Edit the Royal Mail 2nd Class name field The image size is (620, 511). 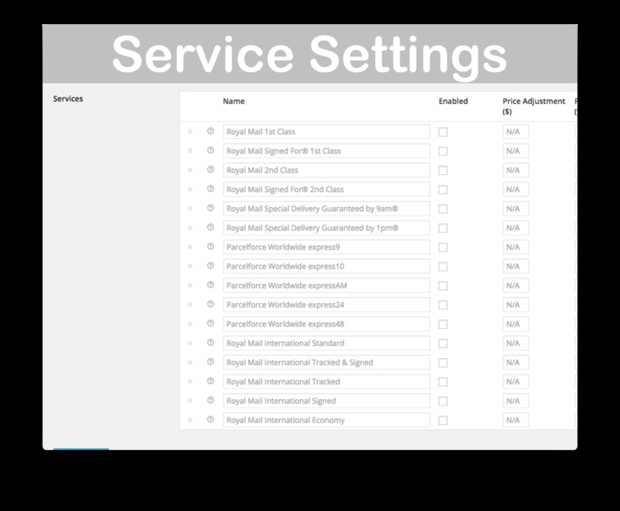[x=326, y=170]
